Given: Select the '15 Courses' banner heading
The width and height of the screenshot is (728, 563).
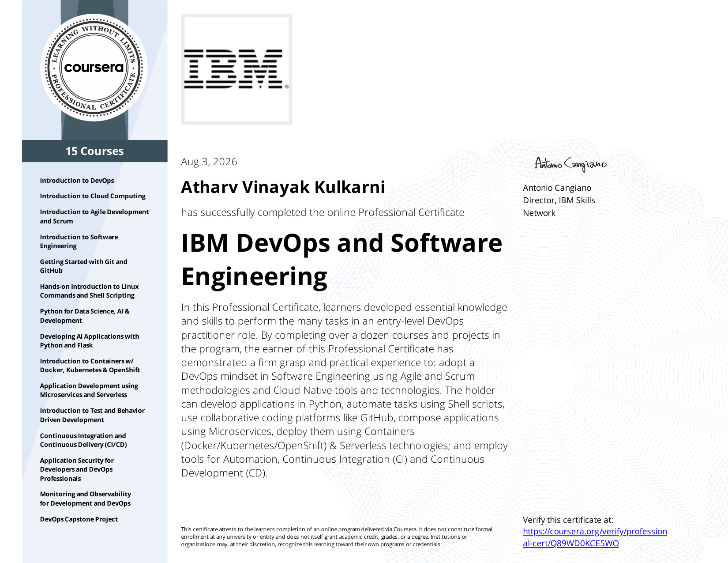Looking at the screenshot, I should coord(95,151).
